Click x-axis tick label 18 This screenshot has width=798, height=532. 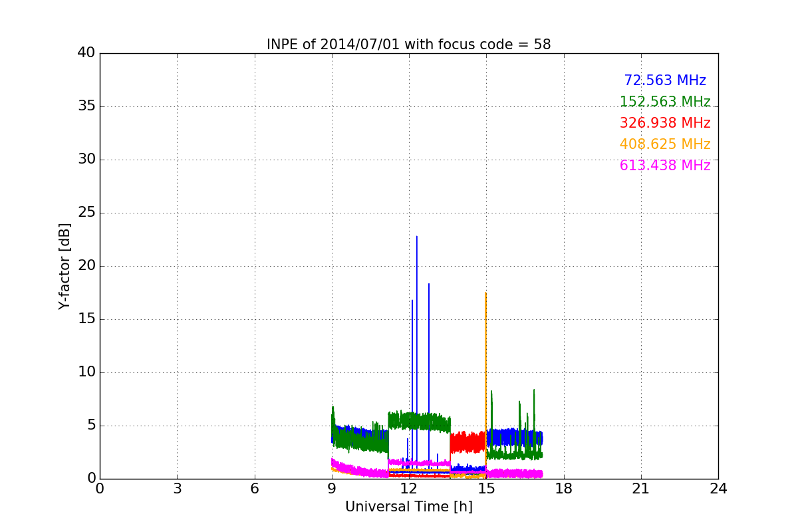pyautogui.click(x=564, y=489)
